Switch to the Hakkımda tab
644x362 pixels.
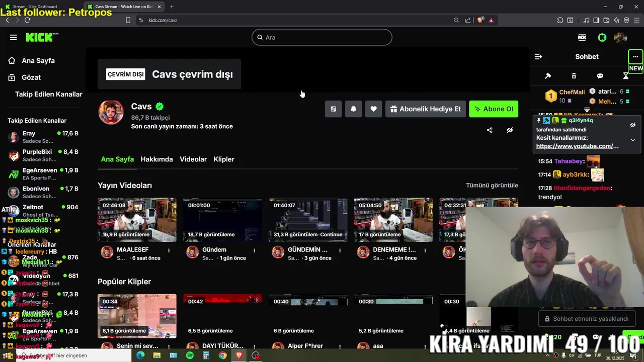(x=156, y=159)
